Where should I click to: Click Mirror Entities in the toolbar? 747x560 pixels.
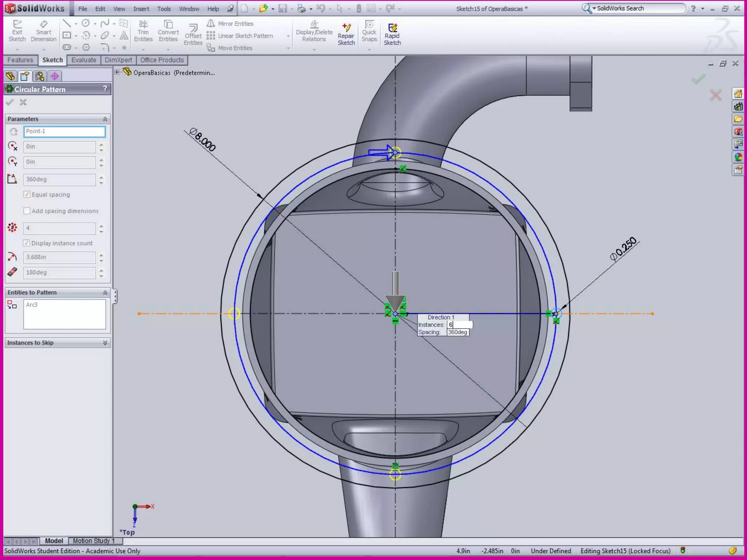point(231,24)
